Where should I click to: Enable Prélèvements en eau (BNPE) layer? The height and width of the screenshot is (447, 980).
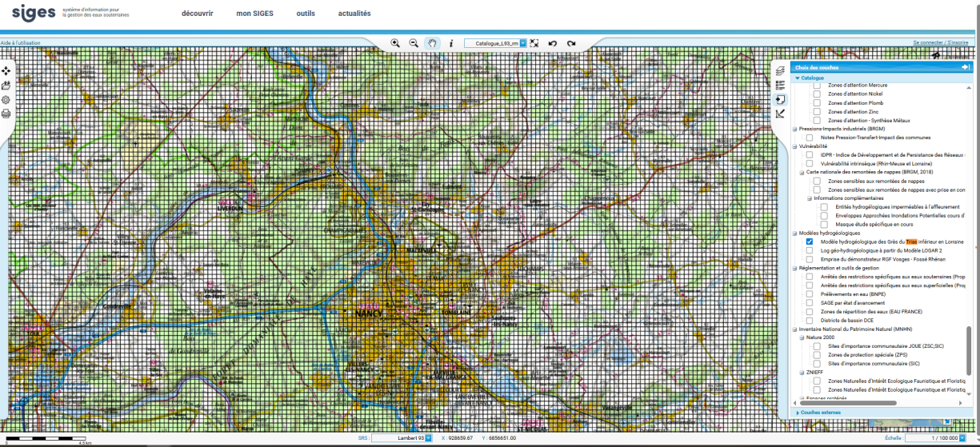pos(810,293)
